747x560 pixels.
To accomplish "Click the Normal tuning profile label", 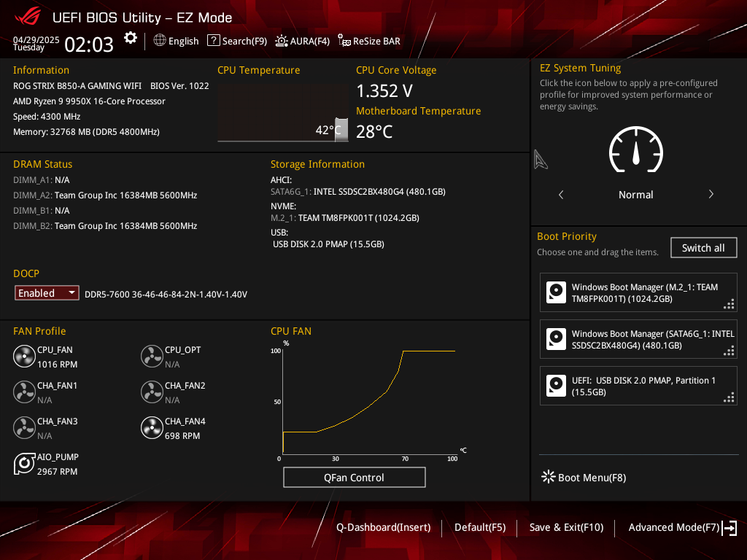I will tap(636, 195).
